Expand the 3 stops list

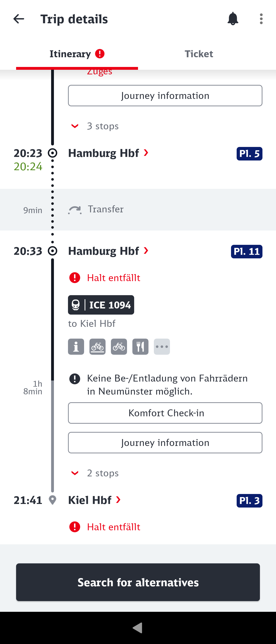tap(95, 126)
